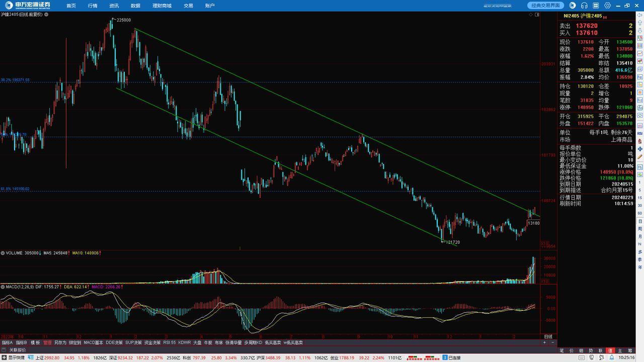Open the 行情 menu
The width and height of the screenshot is (644, 362).
[x=93, y=6]
